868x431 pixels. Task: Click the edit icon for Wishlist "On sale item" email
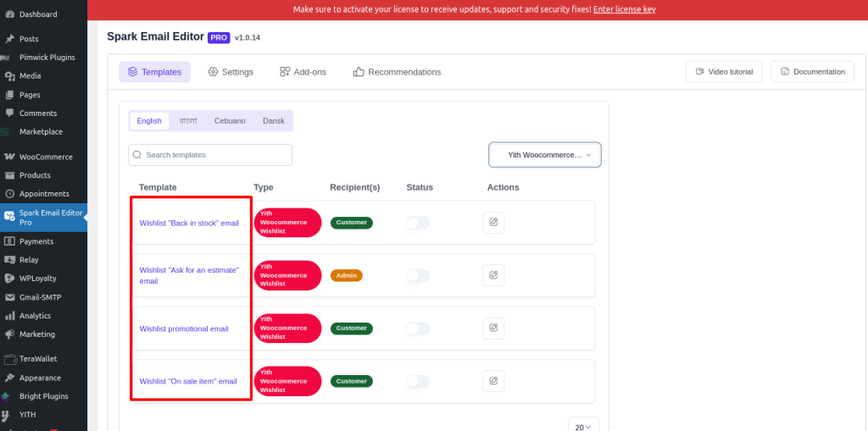493,381
